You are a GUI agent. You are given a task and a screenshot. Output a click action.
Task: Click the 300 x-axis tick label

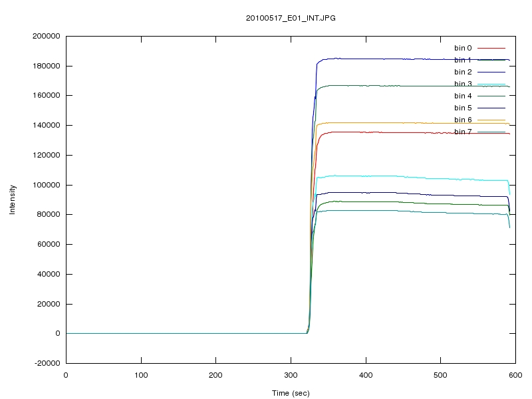291,375
